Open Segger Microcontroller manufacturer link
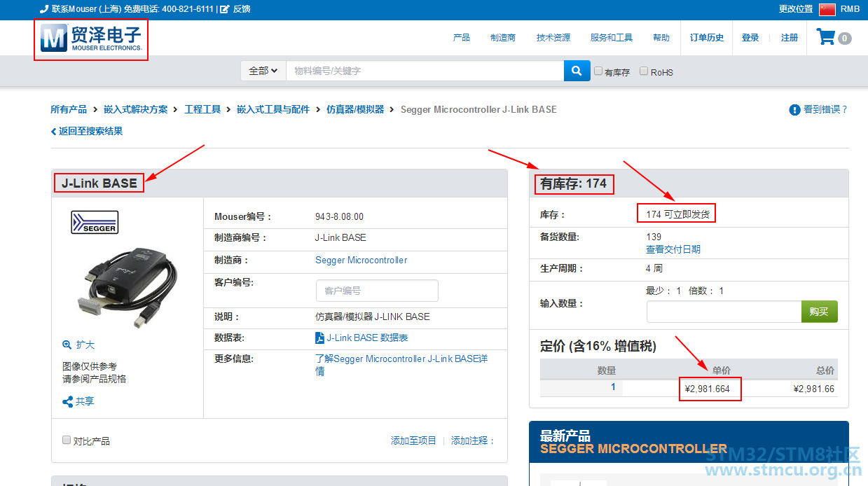The height and width of the screenshot is (486, 868). point(361,260)
